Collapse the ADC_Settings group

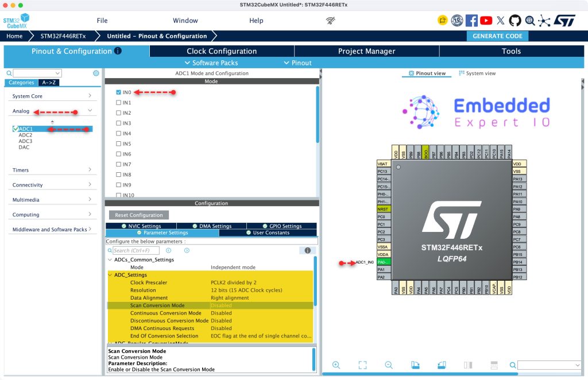point(110,275)
